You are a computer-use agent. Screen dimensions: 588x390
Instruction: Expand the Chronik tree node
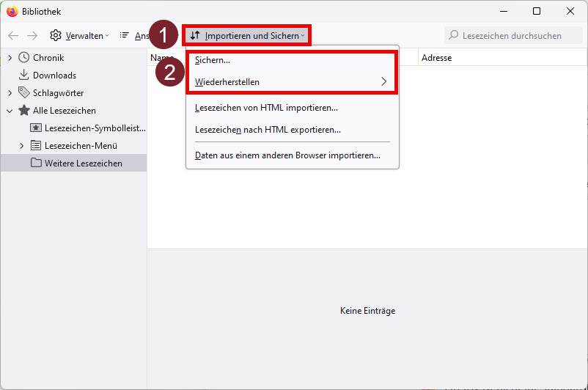pos(10,58)
